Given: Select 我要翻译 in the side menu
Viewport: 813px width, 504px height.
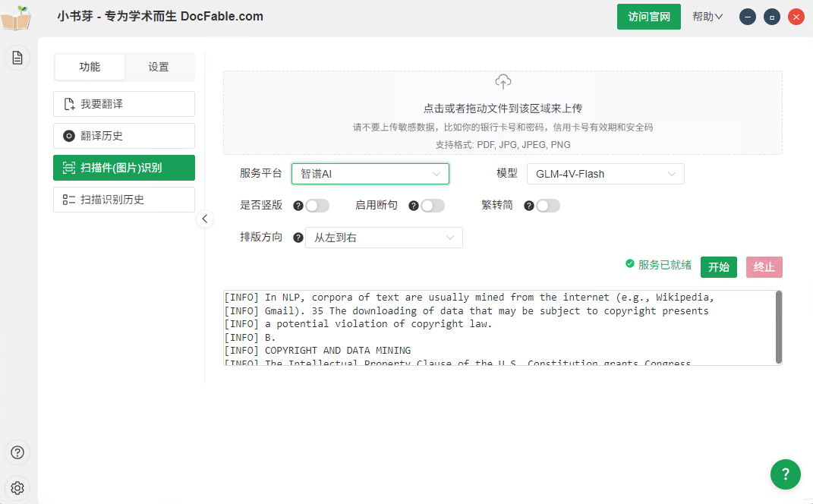Looking at the screenshot, I should tap(124, 104).
